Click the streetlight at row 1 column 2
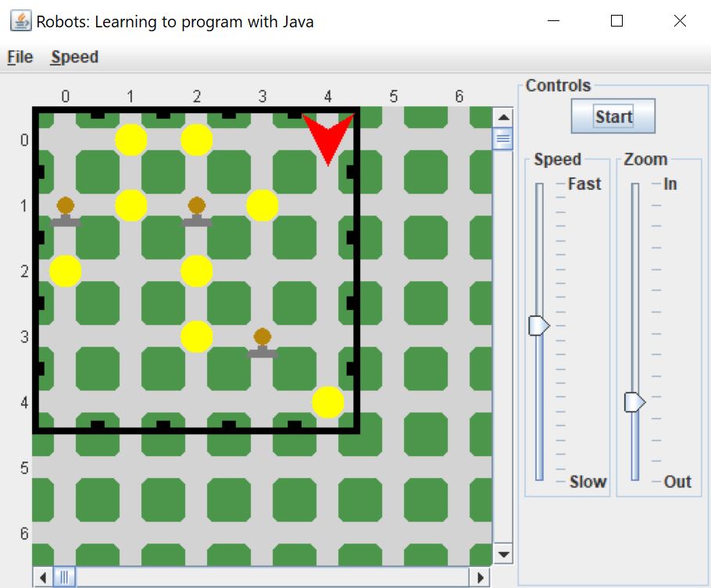This screenshot has height=588, width=711. pyautogui.click(x=196, y=212)
